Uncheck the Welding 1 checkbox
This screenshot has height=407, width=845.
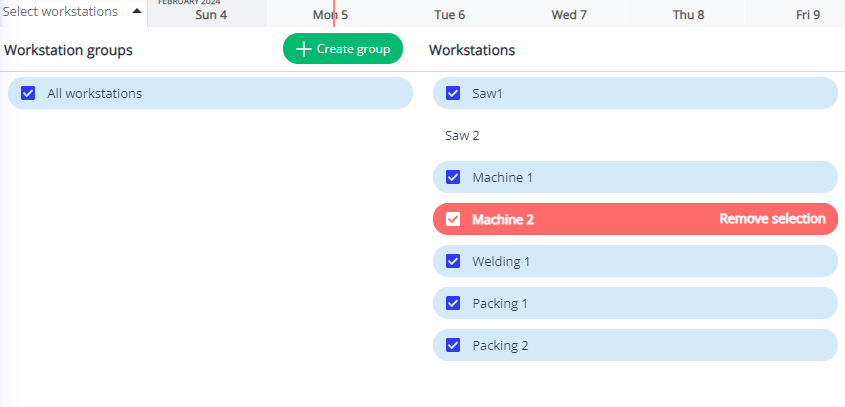pos(453,261)
